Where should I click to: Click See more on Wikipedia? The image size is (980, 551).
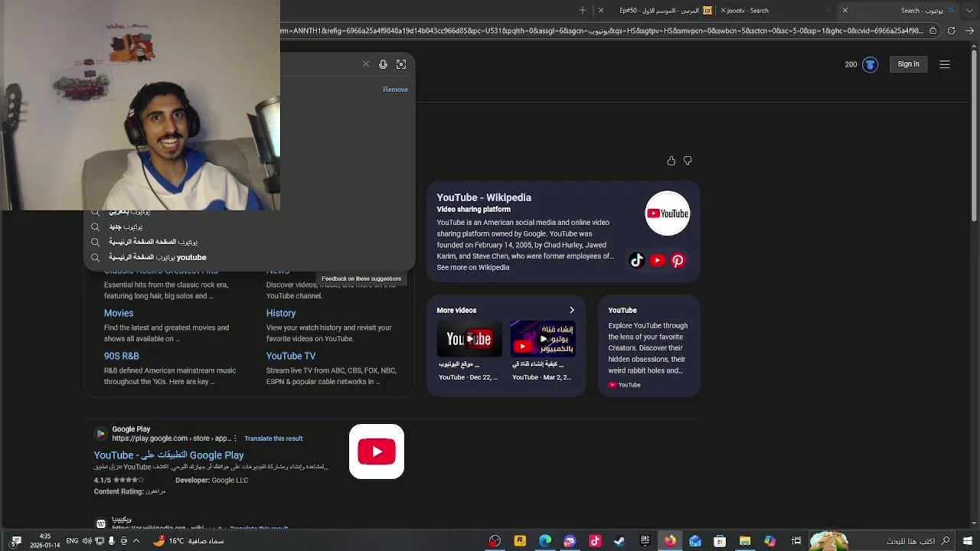pyautogui.click(x=473, y=268)
